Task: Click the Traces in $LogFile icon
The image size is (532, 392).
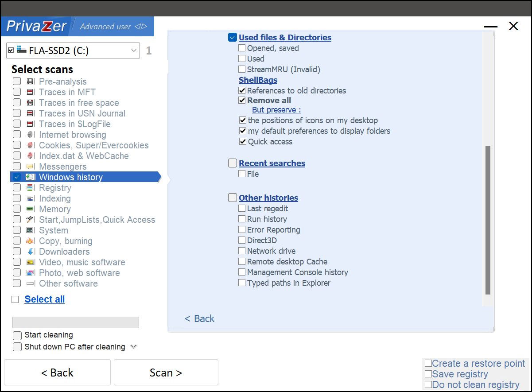Action: (30, 124)
